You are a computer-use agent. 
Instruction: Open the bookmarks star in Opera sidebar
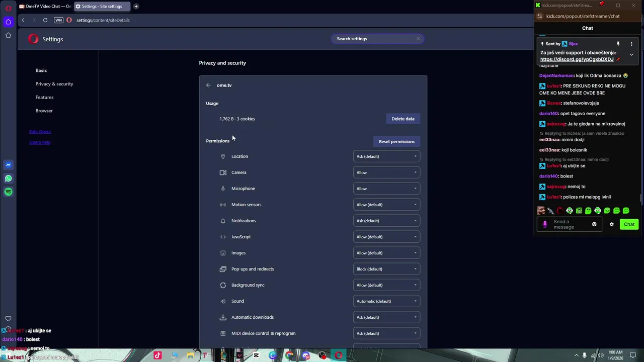pos(8,35)
